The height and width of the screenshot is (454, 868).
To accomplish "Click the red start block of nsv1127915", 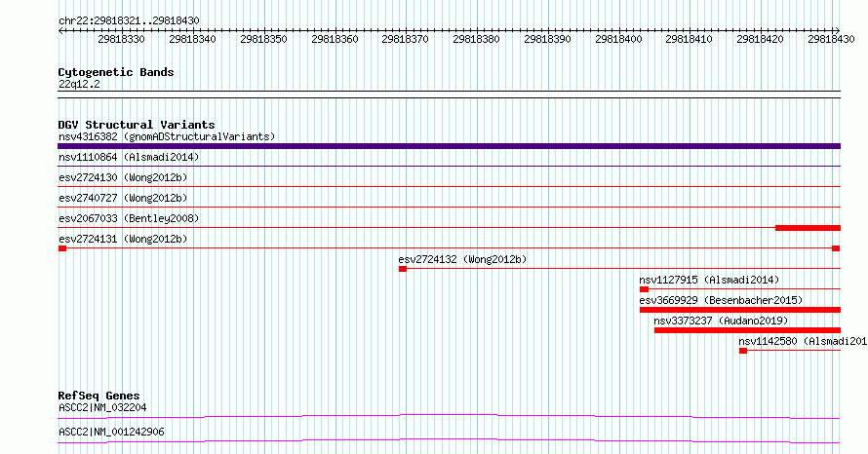I will coord(644,289).
